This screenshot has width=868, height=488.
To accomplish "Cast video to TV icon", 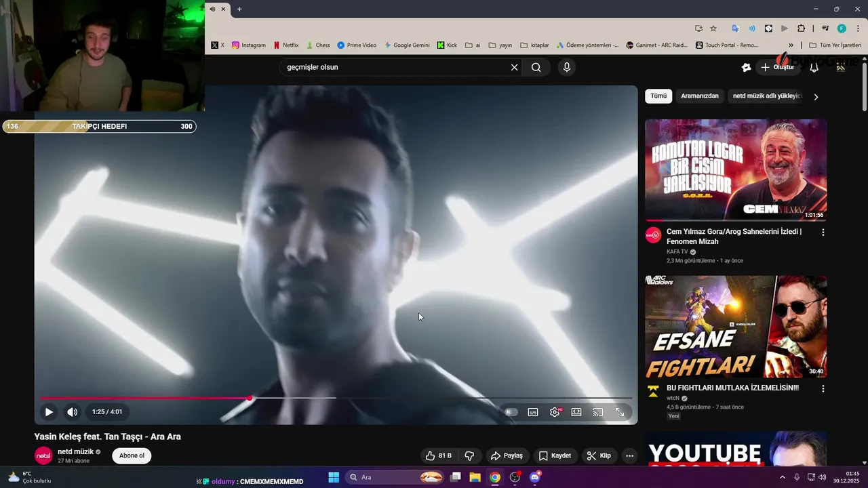I will point(597,411).
